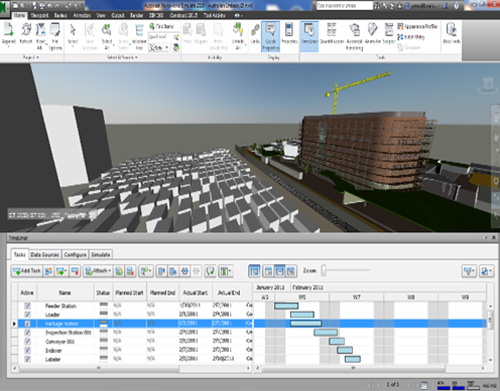Switch to the Simulate tab in TimeLiner
This screenshot has height=391, width=500.
(101, 255)
